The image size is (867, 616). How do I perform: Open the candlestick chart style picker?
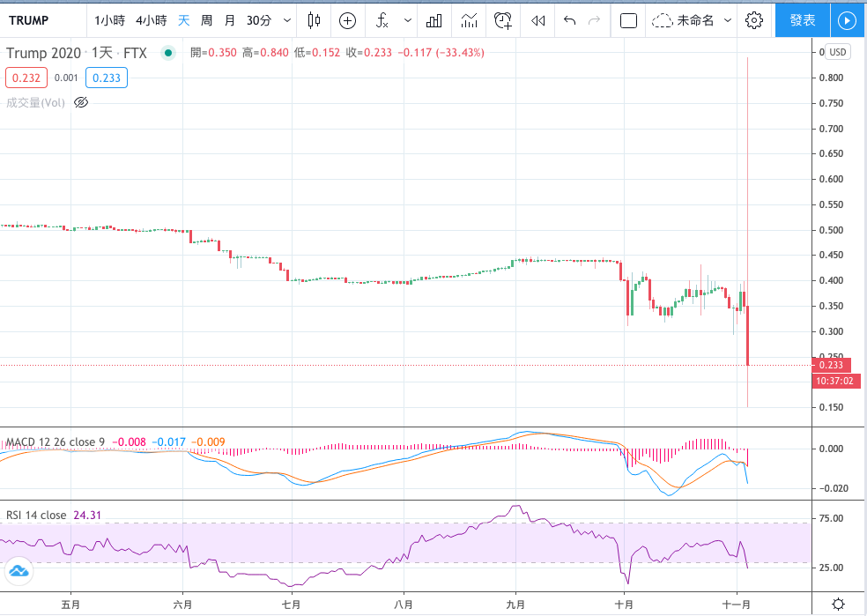tap(314, 20)
